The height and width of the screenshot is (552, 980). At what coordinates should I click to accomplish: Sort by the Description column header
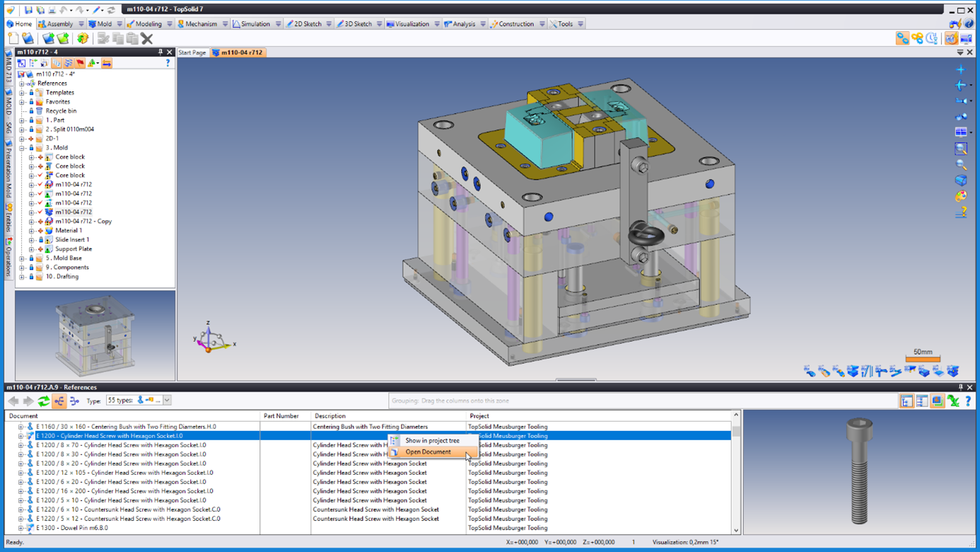pos(330,416)
